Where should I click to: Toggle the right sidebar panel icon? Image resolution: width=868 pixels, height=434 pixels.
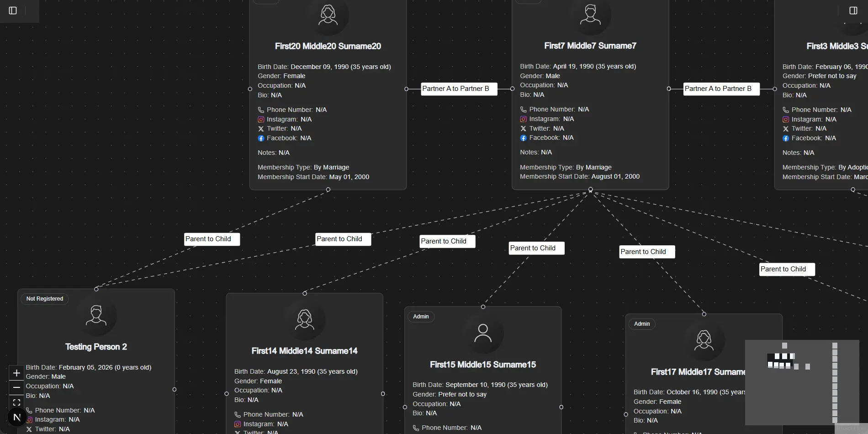tap(854, 11)
